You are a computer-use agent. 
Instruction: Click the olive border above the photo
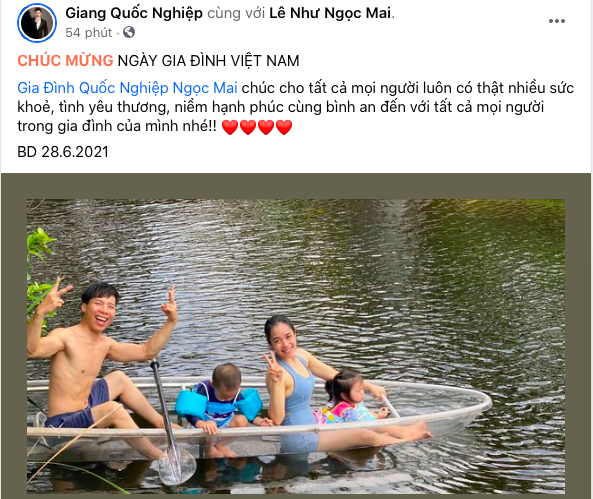(x=296, y=186)
